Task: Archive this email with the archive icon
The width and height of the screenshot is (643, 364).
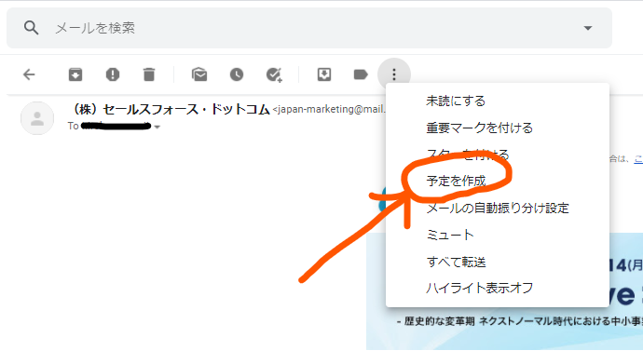Action: pos(75,74)
